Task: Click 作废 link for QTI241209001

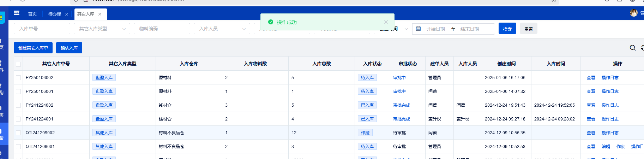Action: 621,147
